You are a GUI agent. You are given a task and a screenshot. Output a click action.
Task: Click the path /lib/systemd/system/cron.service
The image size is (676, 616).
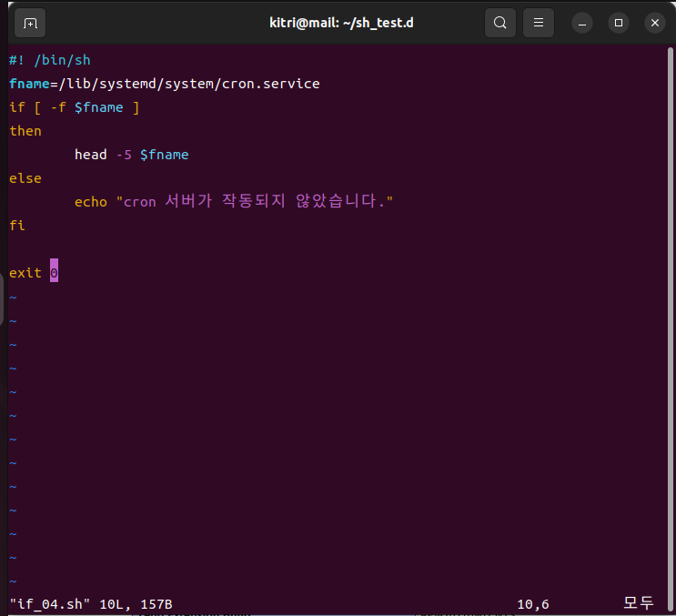coord(189,84)
